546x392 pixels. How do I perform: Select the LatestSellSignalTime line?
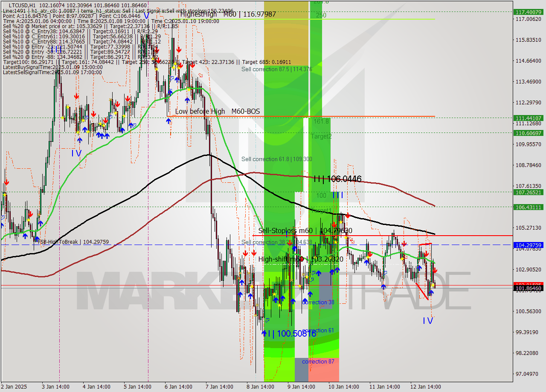click(52, 72)
